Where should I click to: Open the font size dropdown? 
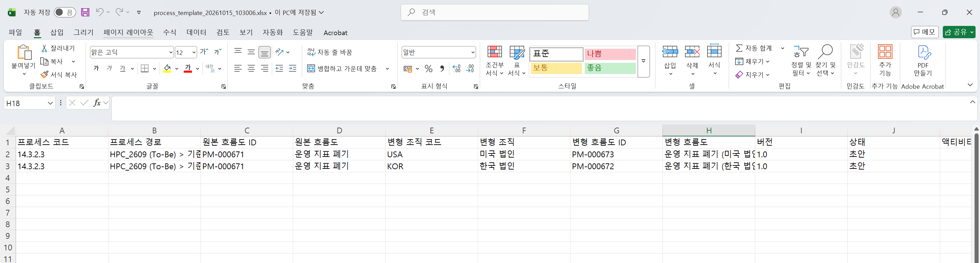click(x=194, y=52)
